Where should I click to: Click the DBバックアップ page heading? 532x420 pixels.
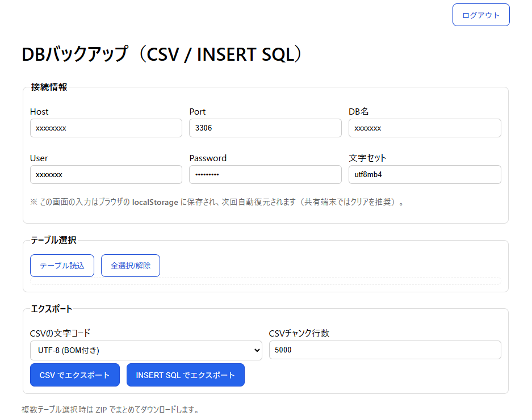coord(162,54)
